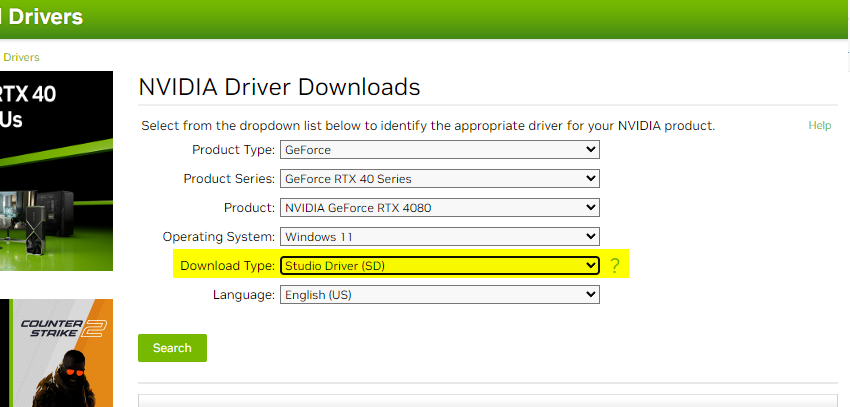This screenshot has height=407, width=850.
Task: Click the Drivers title in green header
Action: [45, 17]
